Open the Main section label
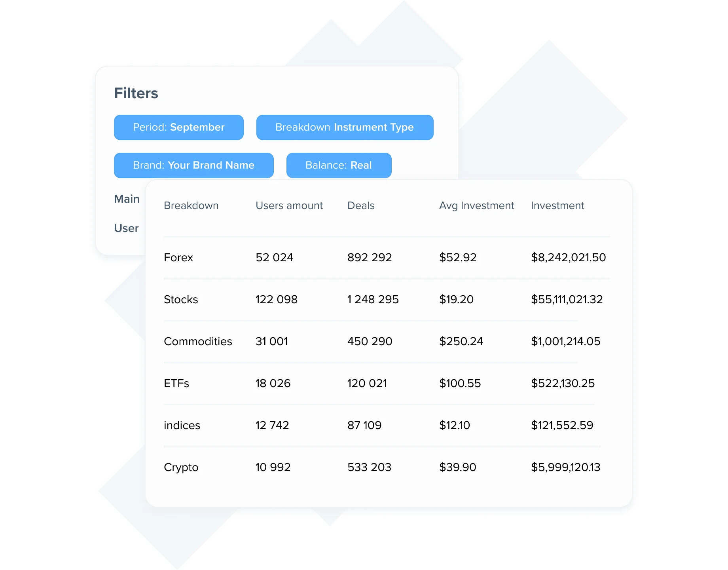728x570 pixels. click(127, 199)
